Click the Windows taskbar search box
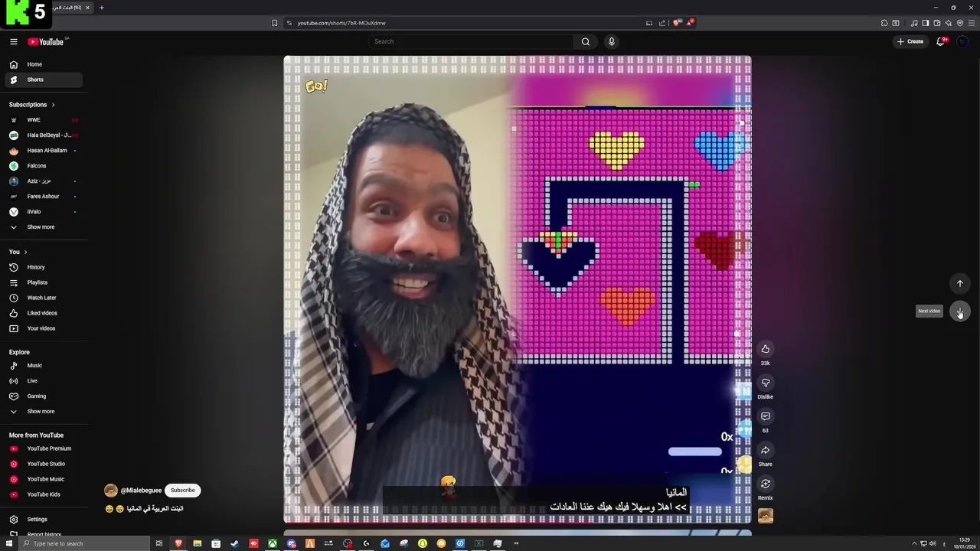 (84, 543)
